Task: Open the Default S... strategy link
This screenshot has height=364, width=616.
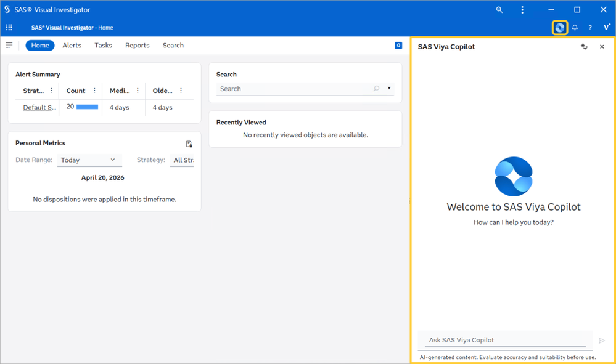Action: click(39, 107)
